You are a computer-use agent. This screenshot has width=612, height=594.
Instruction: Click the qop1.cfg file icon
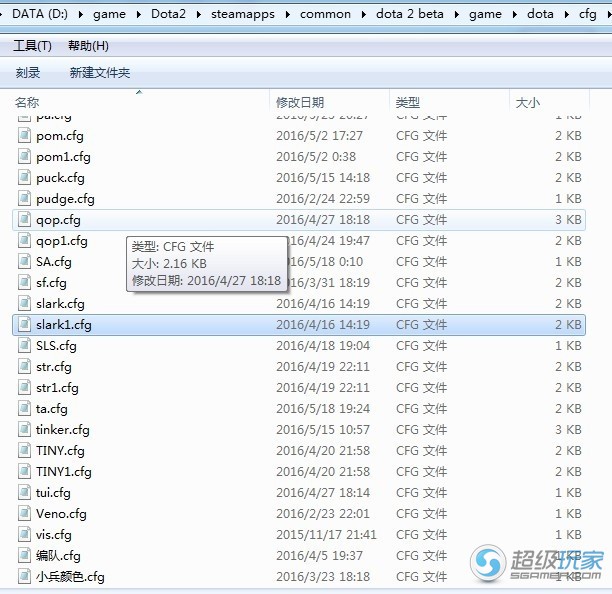(x=24, y=241)
